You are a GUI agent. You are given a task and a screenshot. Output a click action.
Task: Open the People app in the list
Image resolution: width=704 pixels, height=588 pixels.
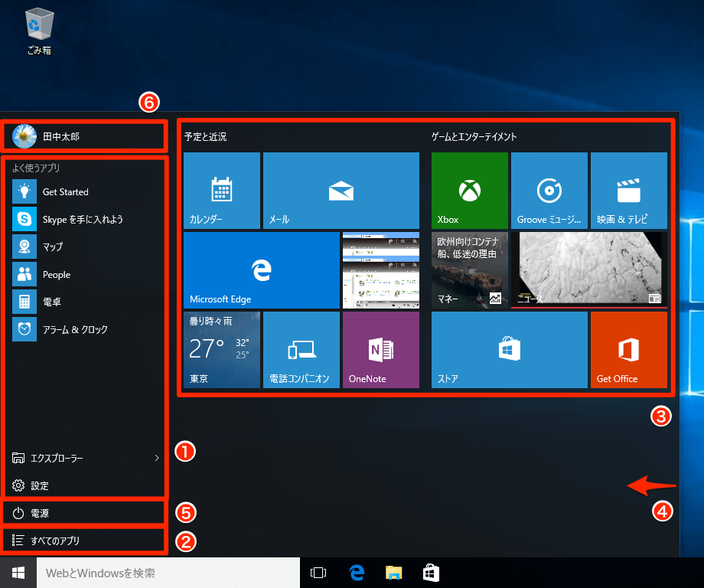[x=85, y=274]
